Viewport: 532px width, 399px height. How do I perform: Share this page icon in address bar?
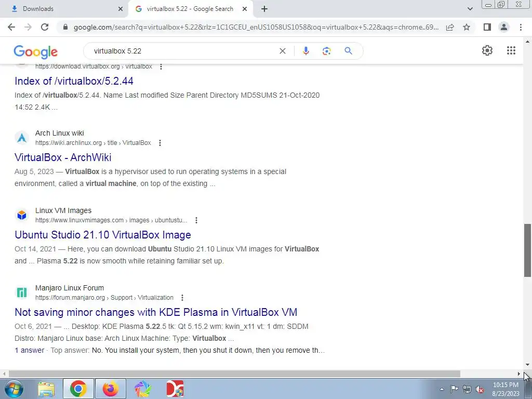click(x=450, y=27)
